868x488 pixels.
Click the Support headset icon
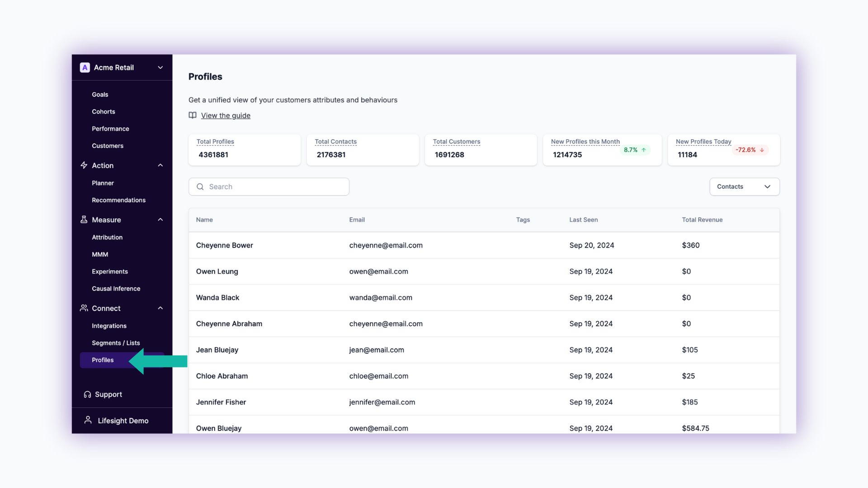pyautogui.click(x=87, y=394)
